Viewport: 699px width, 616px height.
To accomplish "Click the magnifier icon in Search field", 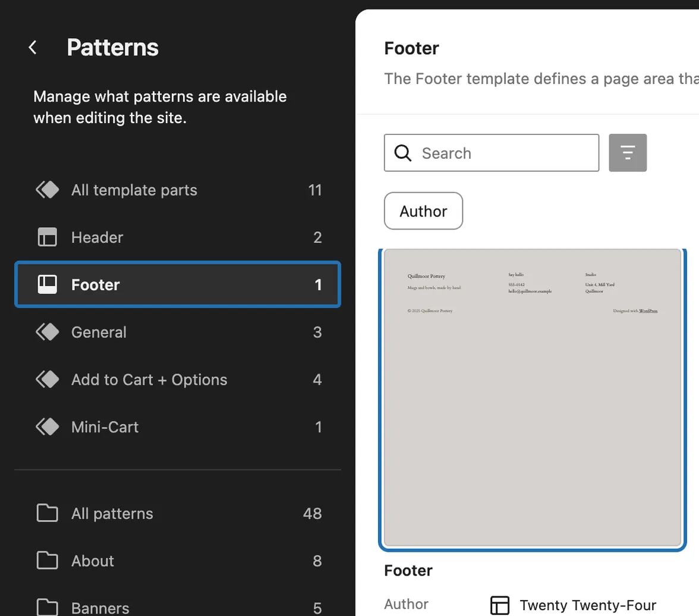I will 402,153.
